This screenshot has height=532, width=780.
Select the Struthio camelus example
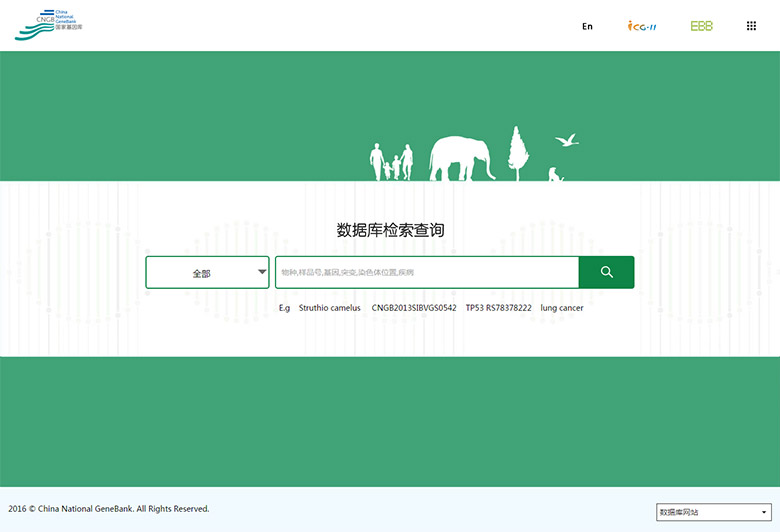tap(329, 308)
